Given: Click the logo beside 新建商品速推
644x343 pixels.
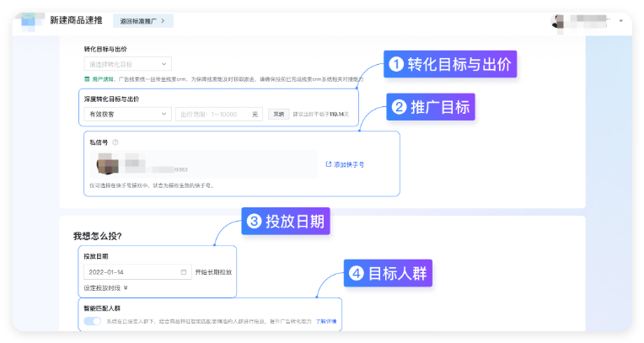Looking at the screenshot, I should click(x=32, y=20).
